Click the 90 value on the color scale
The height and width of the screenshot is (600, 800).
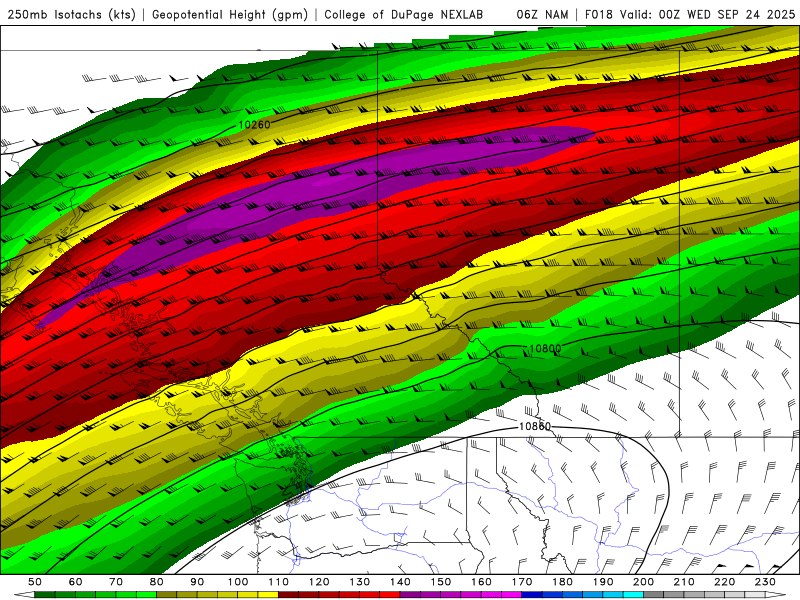coord(197,582)
